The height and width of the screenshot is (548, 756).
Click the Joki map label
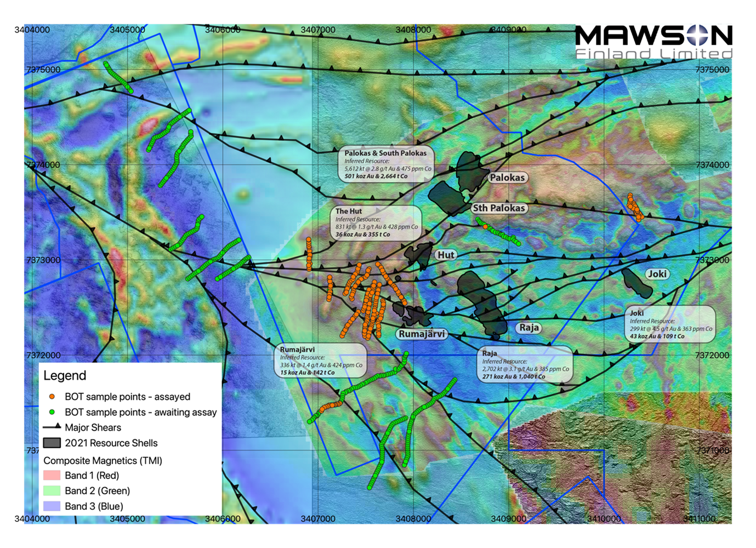point(657,274)
